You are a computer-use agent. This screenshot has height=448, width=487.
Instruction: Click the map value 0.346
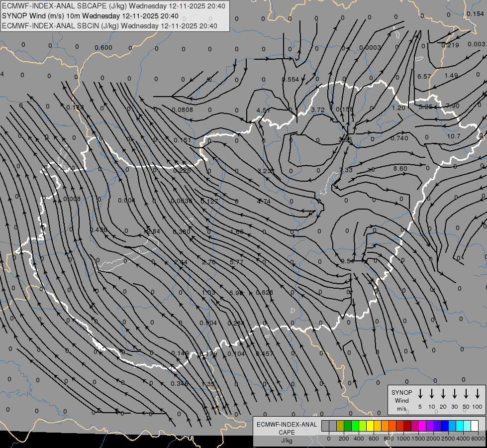(180, 384)
